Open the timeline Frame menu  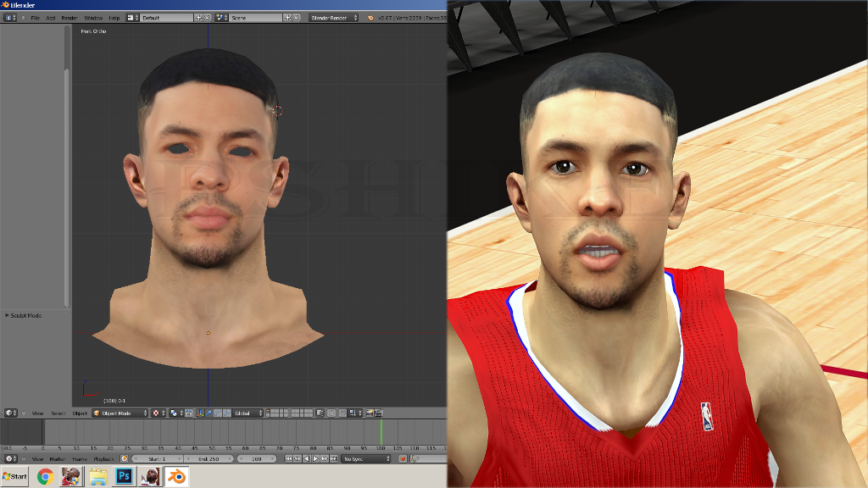point(80,458)
